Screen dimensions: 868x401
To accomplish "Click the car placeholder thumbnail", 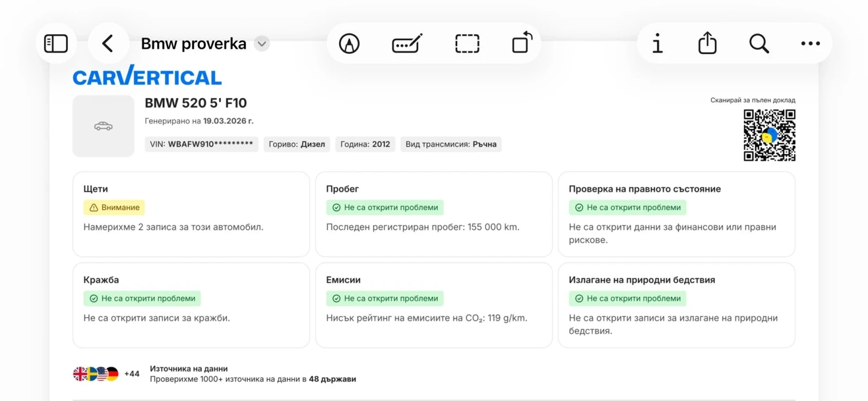I will click(104, 126).
